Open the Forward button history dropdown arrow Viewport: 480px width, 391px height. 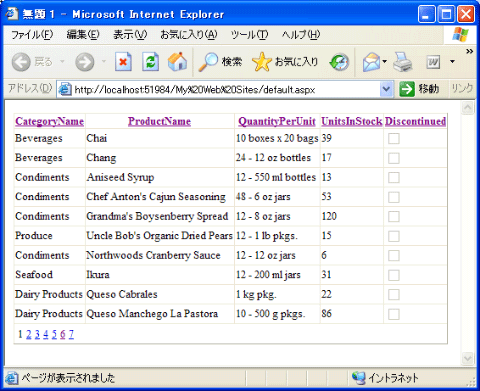coord(104,62)
